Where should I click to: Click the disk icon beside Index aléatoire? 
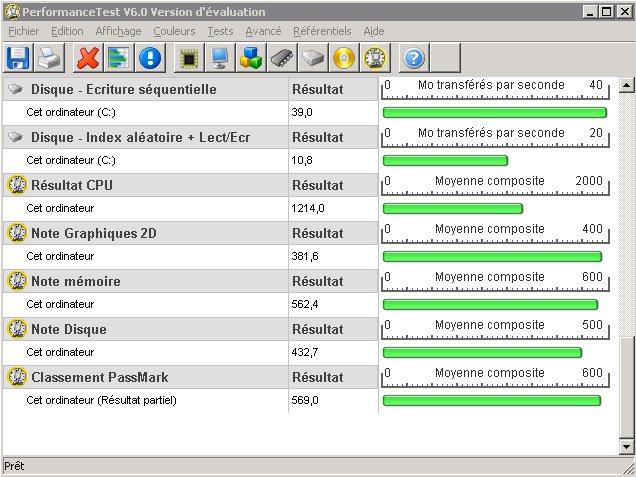click(15, 137)
